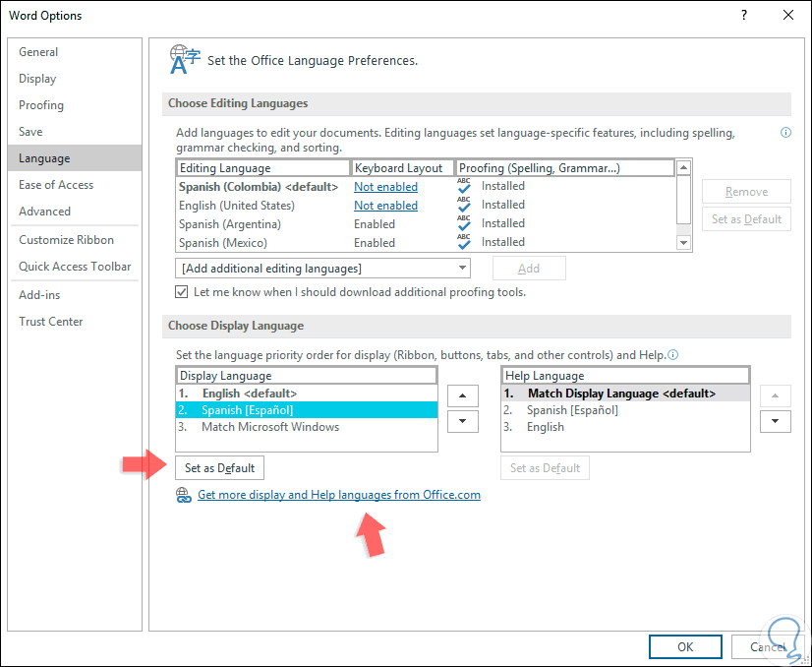The width and height of the screenshot is (812, 667).
Task: Confirm with the OK button
Action: [x=685, y=646]
